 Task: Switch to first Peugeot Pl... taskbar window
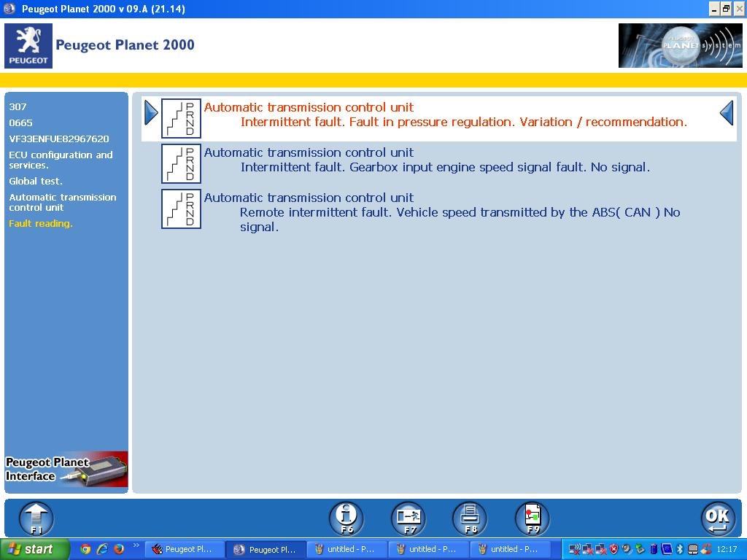(x=183, y=550)
